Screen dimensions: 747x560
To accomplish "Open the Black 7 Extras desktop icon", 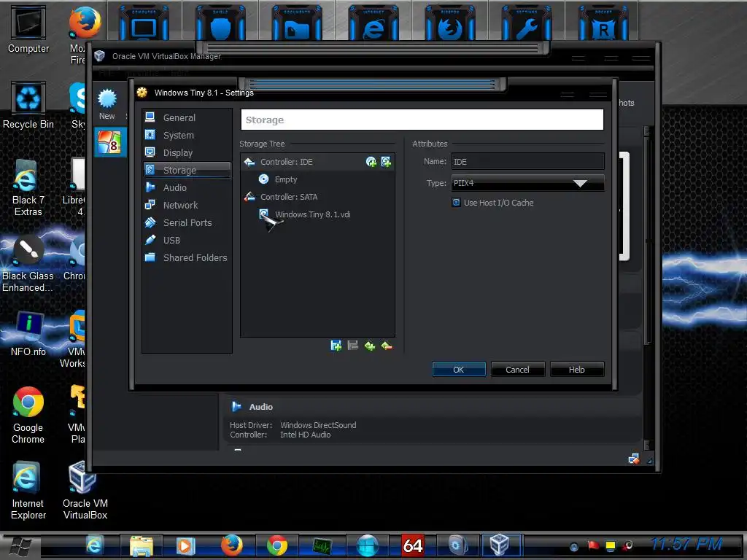I will 28,188.
